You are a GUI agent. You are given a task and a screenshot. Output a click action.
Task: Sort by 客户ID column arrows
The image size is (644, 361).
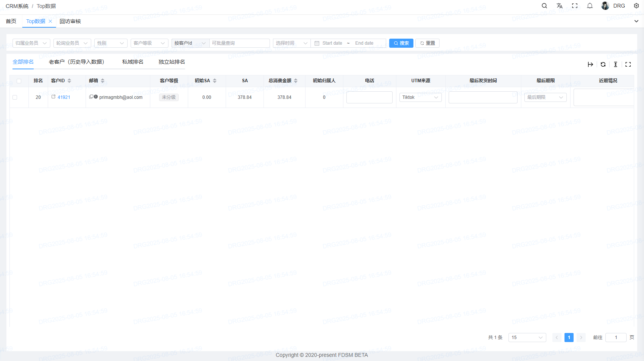coord(69,81)
